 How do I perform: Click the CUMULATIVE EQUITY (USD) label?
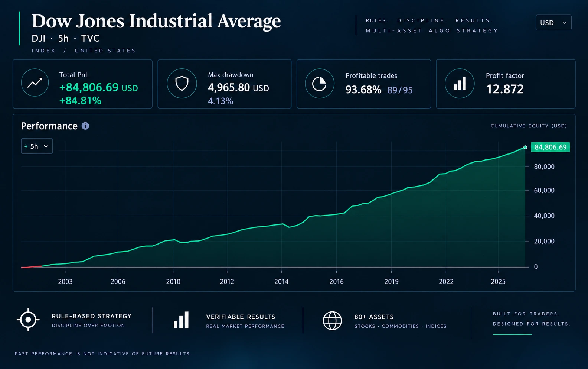coord(529,126)
